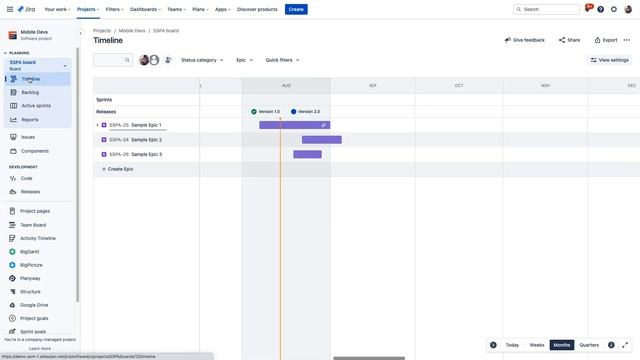
Task: Open the notifications bell
Action: pyautogui.click(x=588, y=8)
